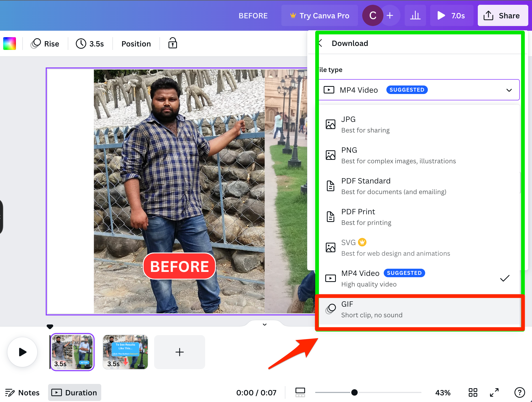Select the BEFORE label on canvas

pyautogui.click(x=179, y=266)
